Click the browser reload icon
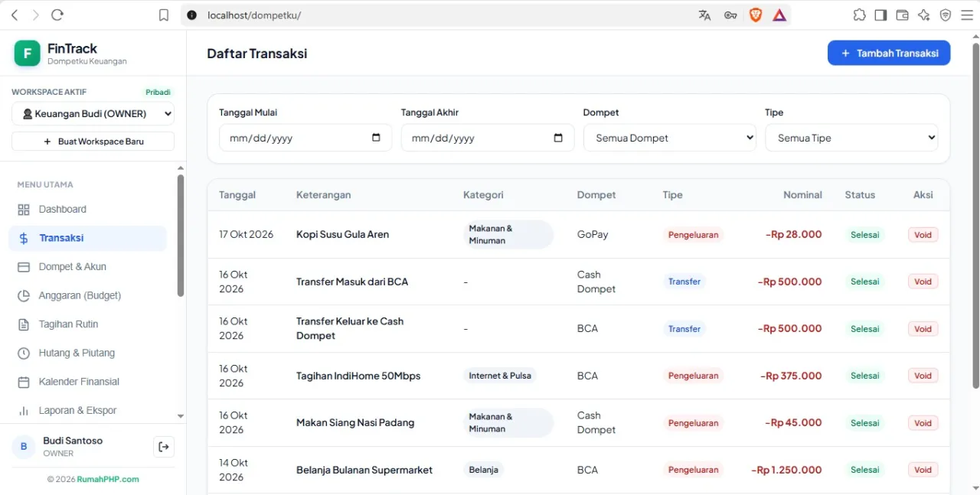Image resolution: width=980 pixels, height=495 pixels. [x=57, y=15]
